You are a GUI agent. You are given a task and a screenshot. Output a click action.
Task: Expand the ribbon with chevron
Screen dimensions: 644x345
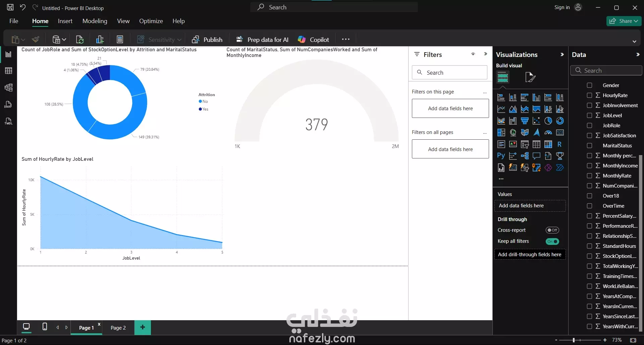634,42
